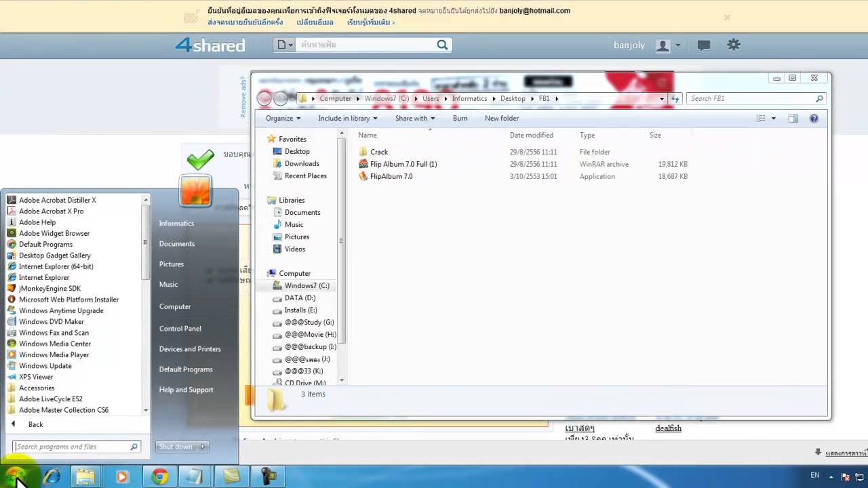The height and width of the screenshot is (488, 868).
Task: Select Recent Places in navigation pane
Action: (305, 176)
